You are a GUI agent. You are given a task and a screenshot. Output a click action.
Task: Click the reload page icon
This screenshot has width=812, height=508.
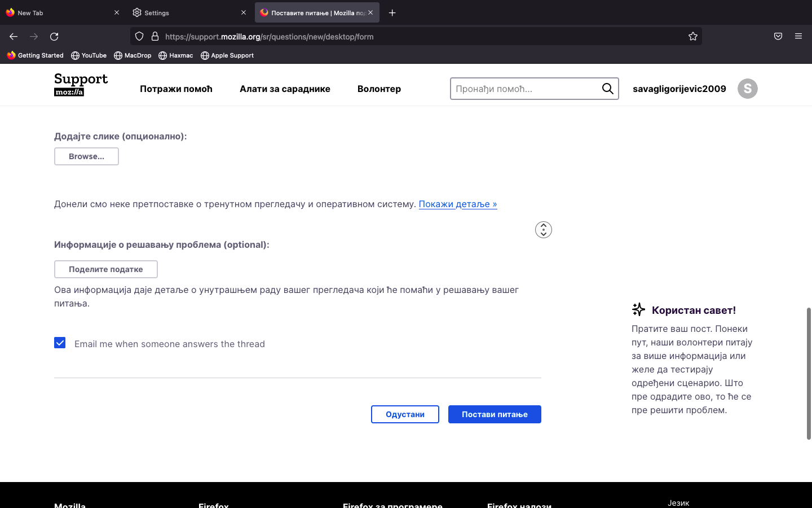tap(54, 37)
